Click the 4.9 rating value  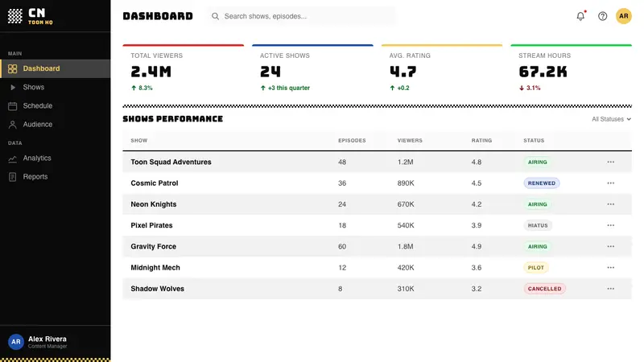point(477,247)
